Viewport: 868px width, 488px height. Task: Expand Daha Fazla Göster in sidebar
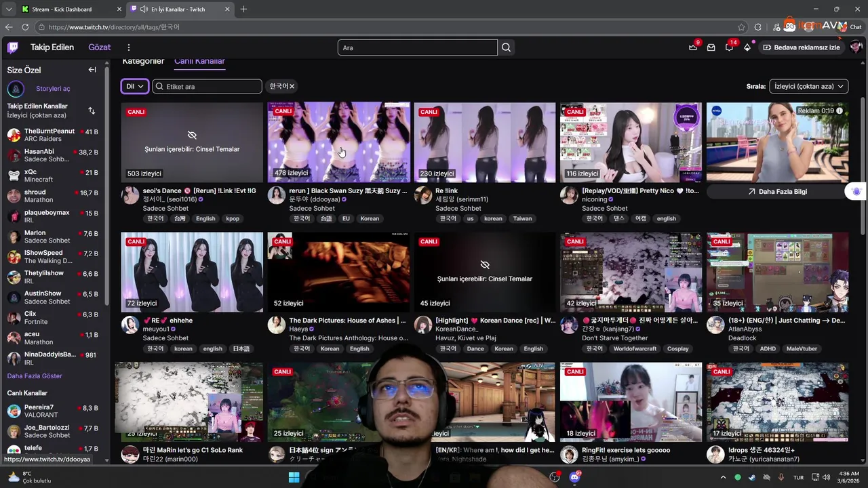pyautogui.click(x=35, y=376)
